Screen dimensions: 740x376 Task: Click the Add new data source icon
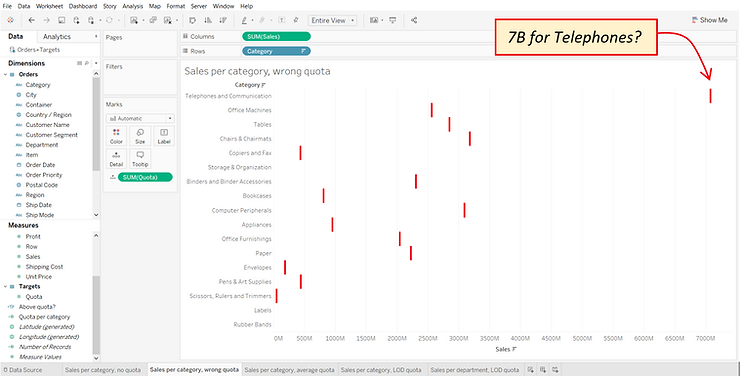(76, 20)
